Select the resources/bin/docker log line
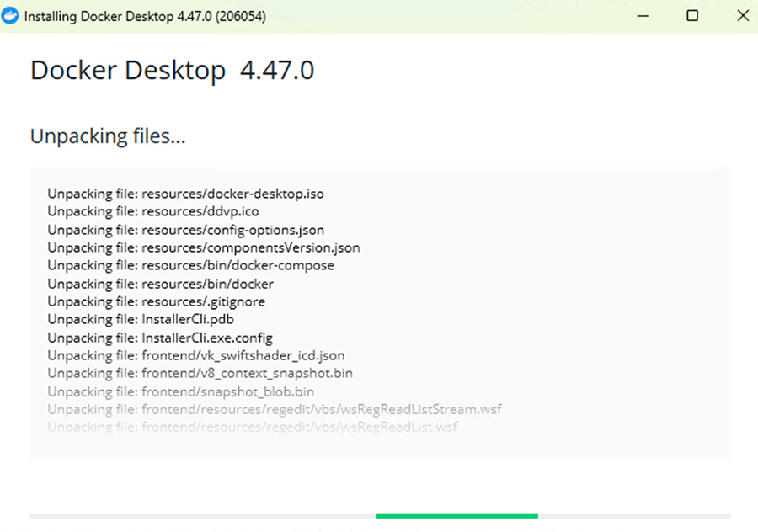This screenshot has height=532, width=758. 160,284
